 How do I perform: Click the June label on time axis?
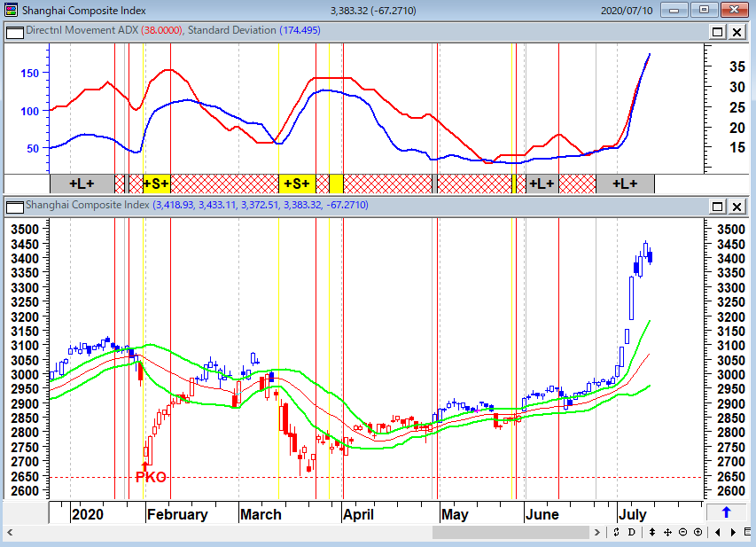coord(542,514)
